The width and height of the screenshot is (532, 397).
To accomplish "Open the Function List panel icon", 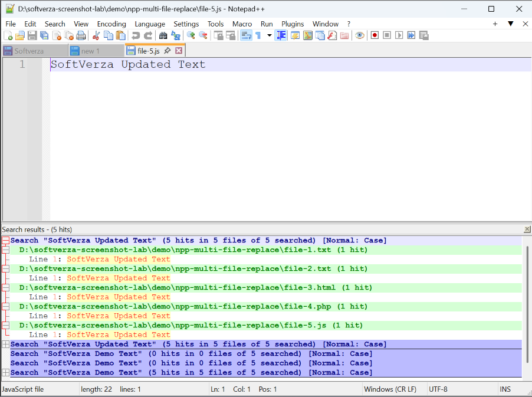I will tap(332, 35).
